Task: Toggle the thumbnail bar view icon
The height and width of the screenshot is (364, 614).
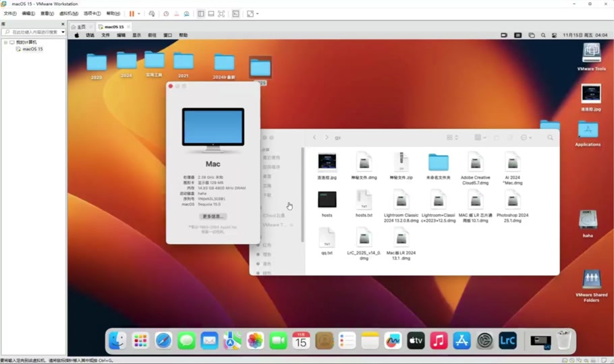Action: point(211,13)
